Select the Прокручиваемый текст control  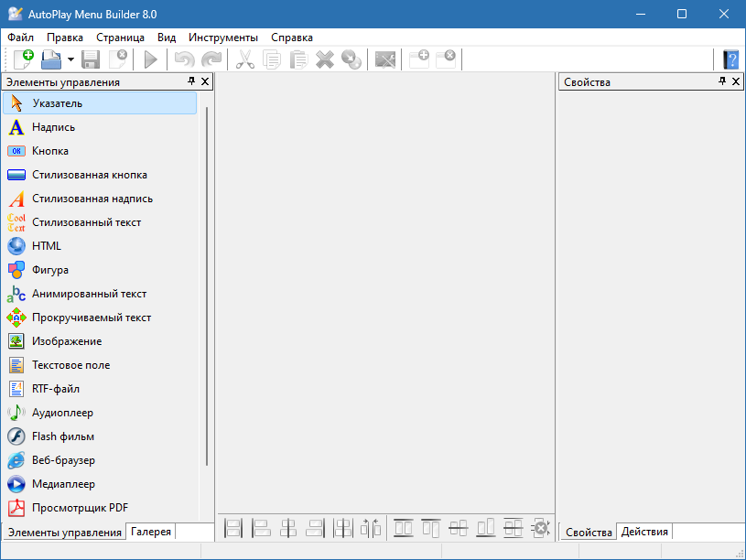click(x=100, y=318)
